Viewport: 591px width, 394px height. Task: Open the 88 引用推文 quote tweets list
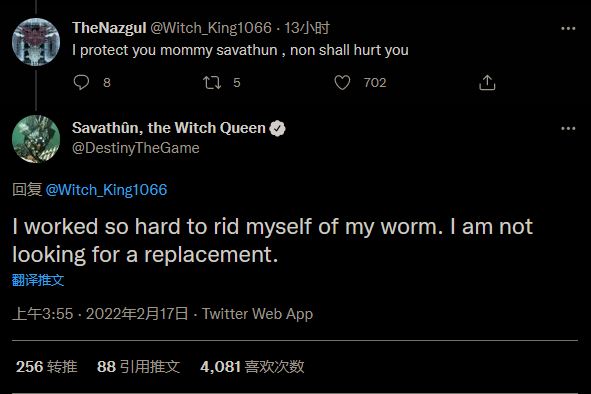click(138, 366)
